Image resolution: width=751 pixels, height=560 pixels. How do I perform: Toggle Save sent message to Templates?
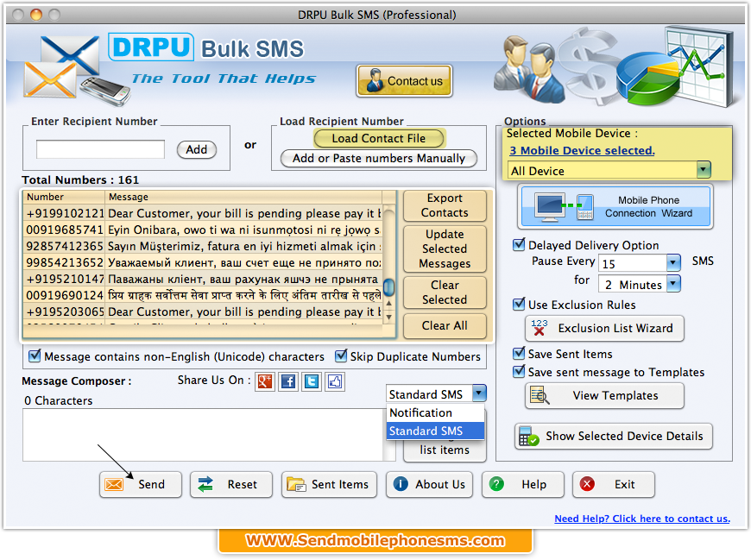tap(518, 372)
